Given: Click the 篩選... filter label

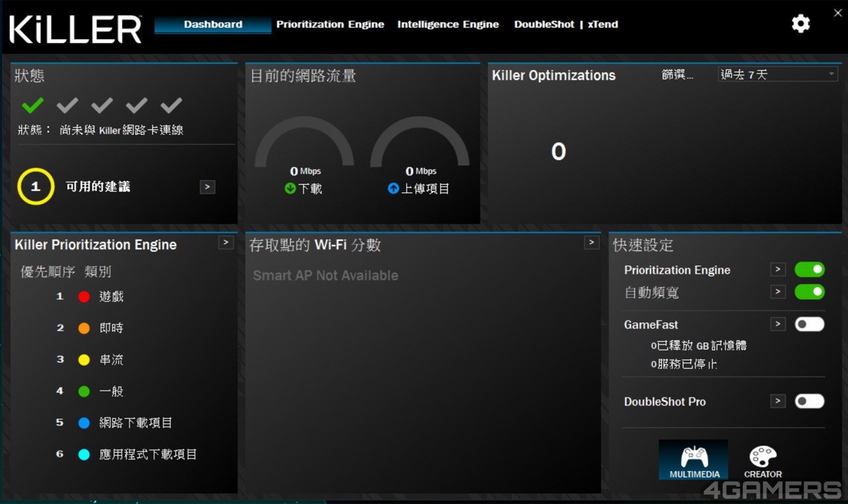Looking at the screenshot, I should coord(677,75).
